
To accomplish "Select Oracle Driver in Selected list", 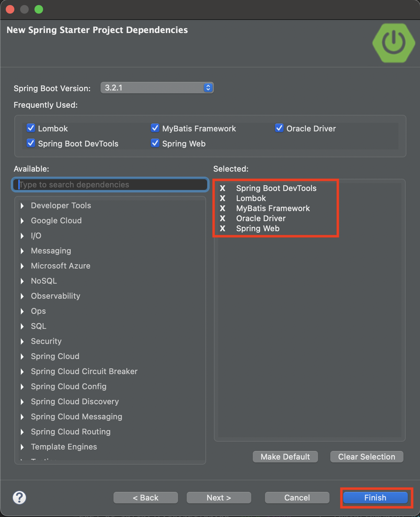I will (261, 218).
